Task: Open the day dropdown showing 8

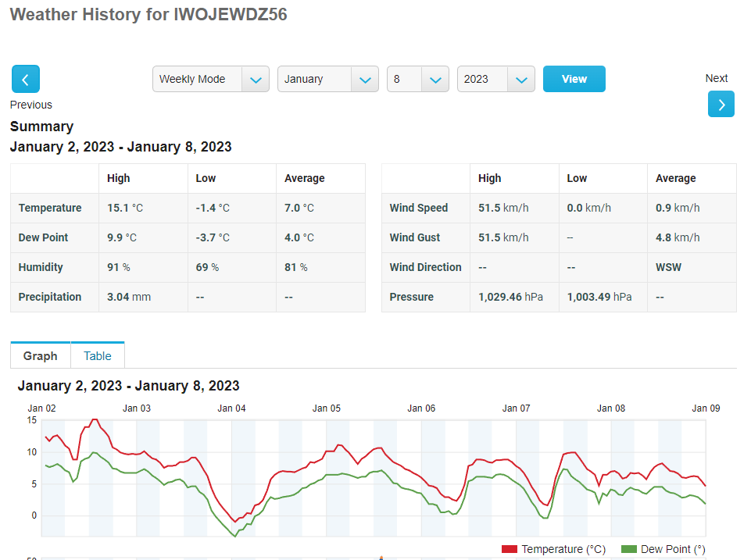Action: click(417, 79)
